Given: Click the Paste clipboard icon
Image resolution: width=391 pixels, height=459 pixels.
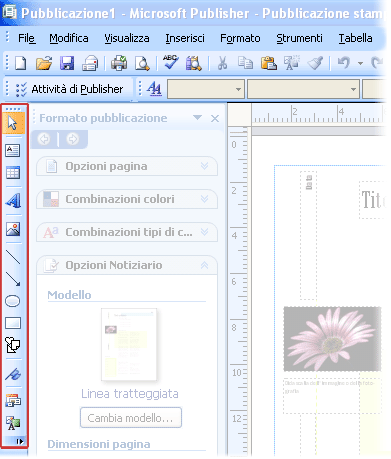Looking at the screenshot, I should click(269, 63).
